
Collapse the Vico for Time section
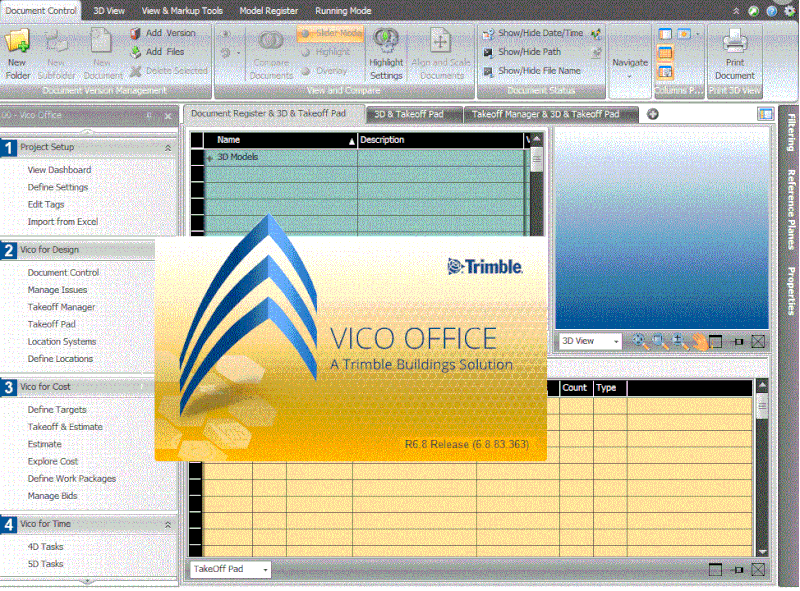point(167,525)
